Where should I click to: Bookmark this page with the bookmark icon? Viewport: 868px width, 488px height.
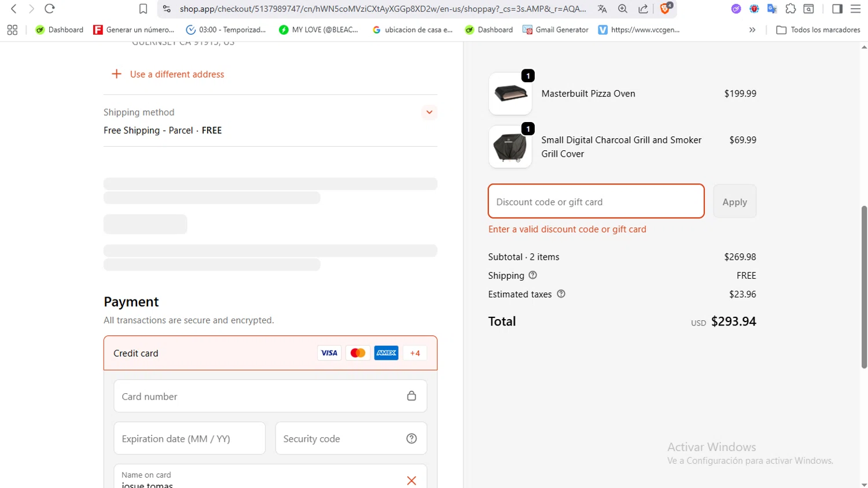tap(143, 9)
